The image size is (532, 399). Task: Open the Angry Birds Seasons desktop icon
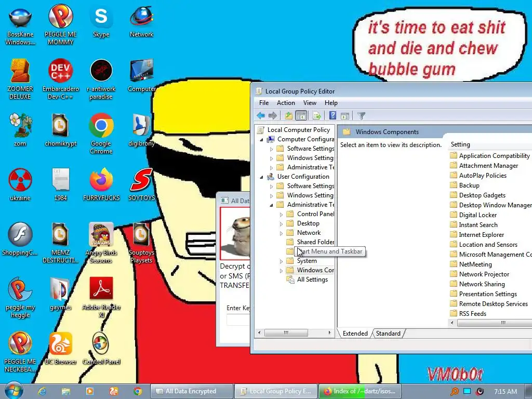click(101, 243)
